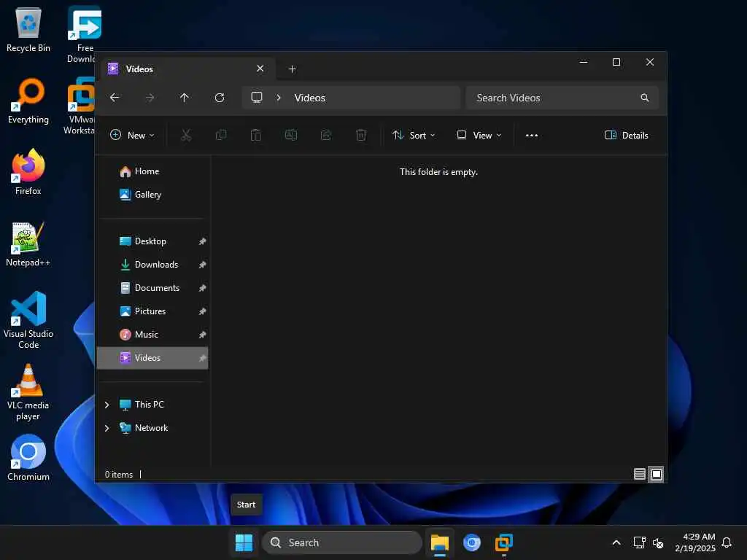Click the Copy icon in toolbar
This screenshot has width=747, height=560.
point(221,135)
